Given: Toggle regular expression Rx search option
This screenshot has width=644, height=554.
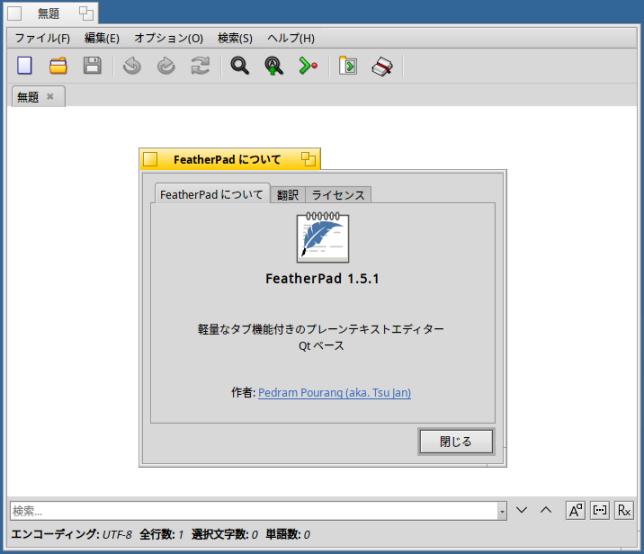Looking at the screenshot, I should (624, 510).
